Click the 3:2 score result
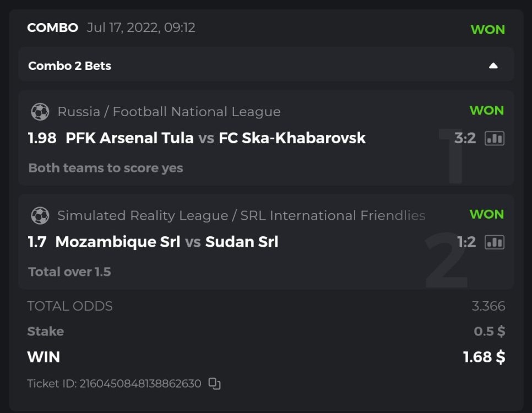Image resolution: width=532 pixels, height=413 pixels. tap(465, 138)
